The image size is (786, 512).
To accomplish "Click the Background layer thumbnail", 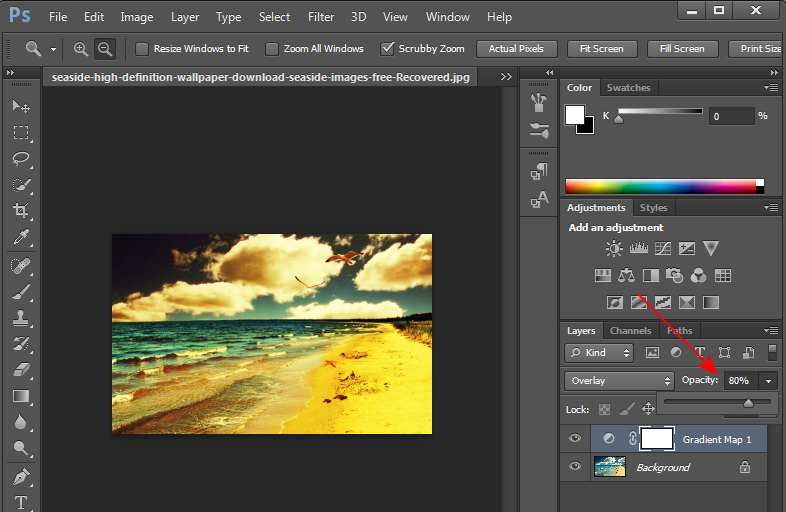I will coord(609,467).
